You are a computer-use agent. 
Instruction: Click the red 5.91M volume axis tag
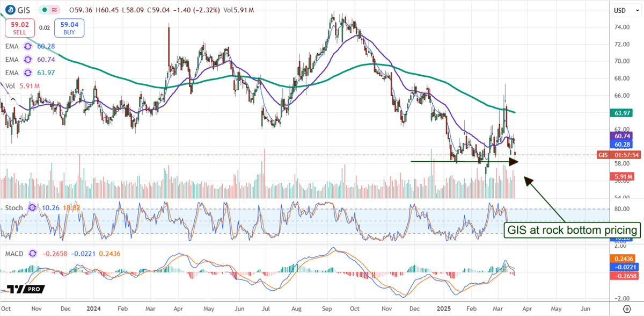[623, 176]
